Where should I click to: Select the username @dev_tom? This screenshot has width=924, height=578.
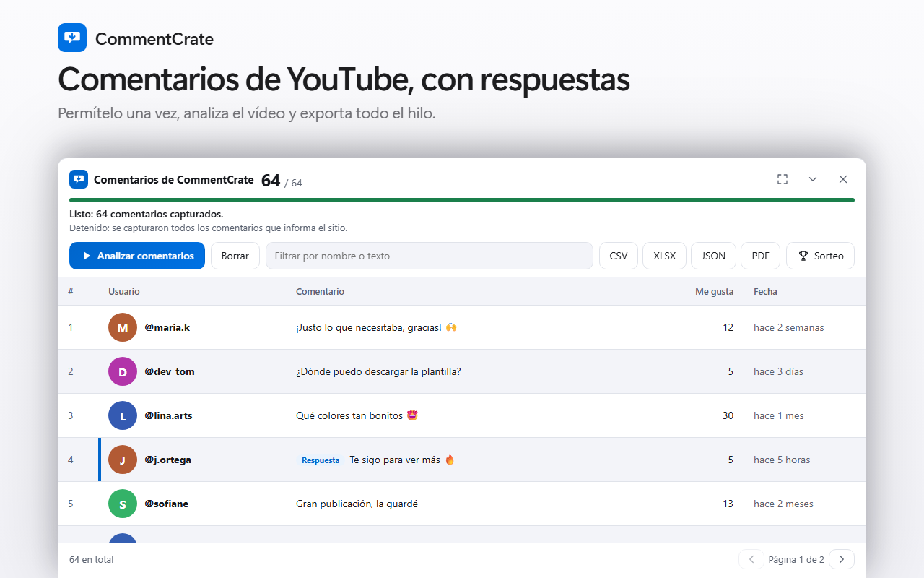click(170, 371)
